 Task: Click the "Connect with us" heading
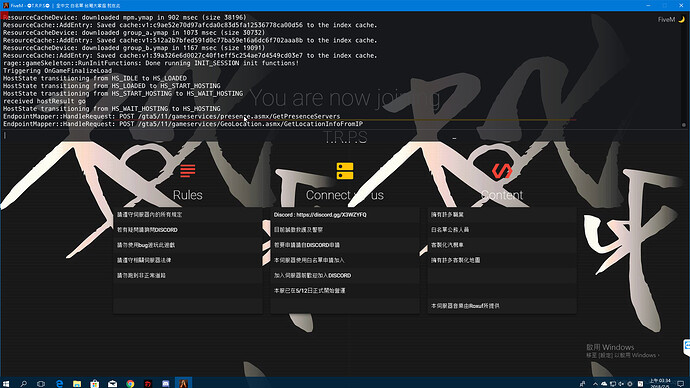[x=345, y=195]
